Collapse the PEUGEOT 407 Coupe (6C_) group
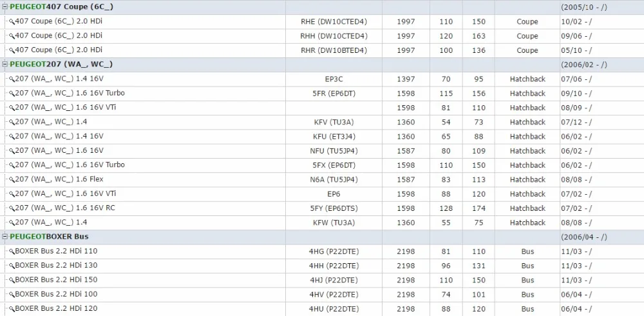 pyautogui.click(x=5, y=7)
